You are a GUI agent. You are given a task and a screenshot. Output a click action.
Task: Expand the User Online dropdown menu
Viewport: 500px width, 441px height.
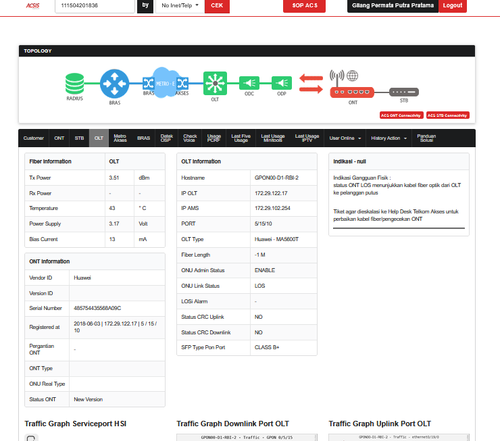click(x=345, y=138)
